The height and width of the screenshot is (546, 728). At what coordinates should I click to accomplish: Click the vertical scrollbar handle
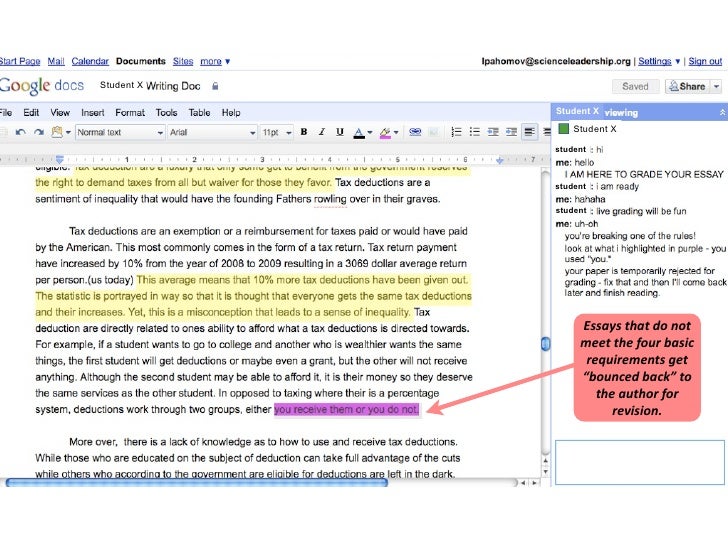coord(546,344)
